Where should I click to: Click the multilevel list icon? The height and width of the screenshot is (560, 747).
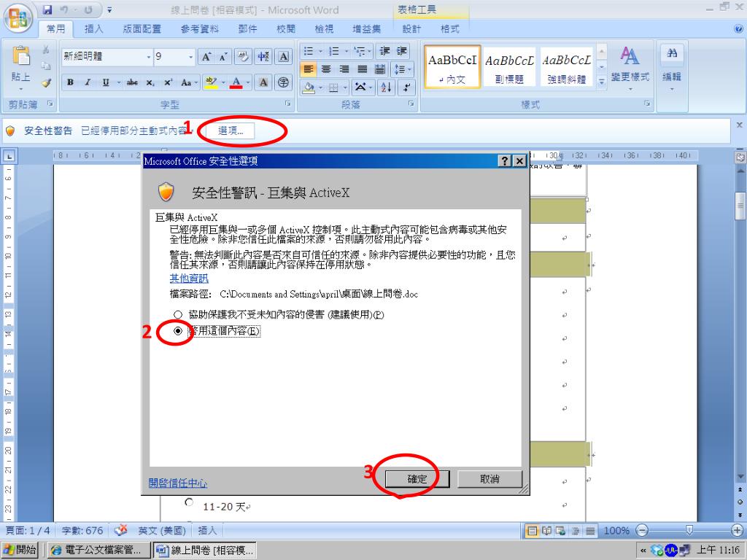tap(360, 51)
